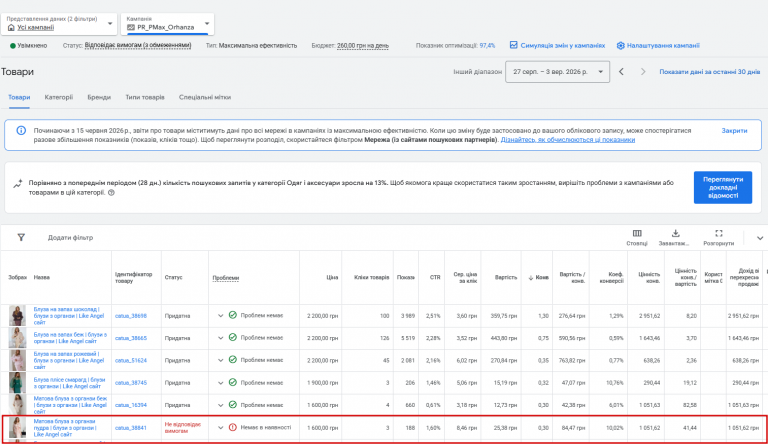The width and height of the screenshot is (768, 444).
Task: Open the Кампанія PR_PMax_Orhanza dropdown
Action: [168, 24]
